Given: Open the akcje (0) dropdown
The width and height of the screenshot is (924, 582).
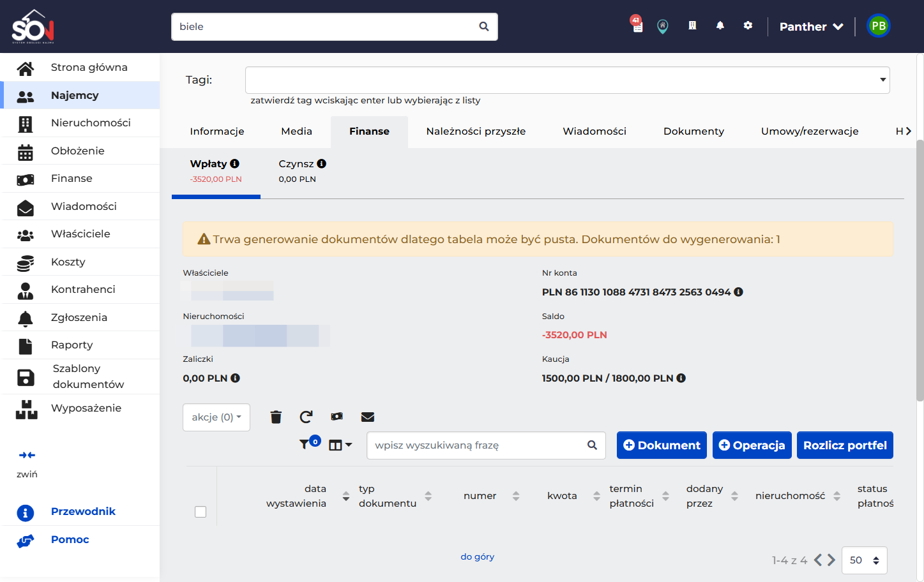Looking at the screenshot, I should [x=216, y=417].
